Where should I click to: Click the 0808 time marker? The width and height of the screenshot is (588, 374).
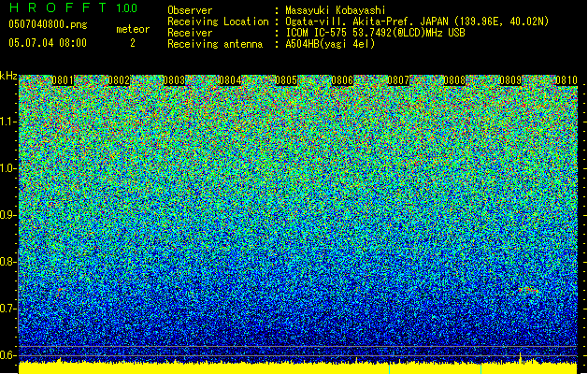point(454,80)
